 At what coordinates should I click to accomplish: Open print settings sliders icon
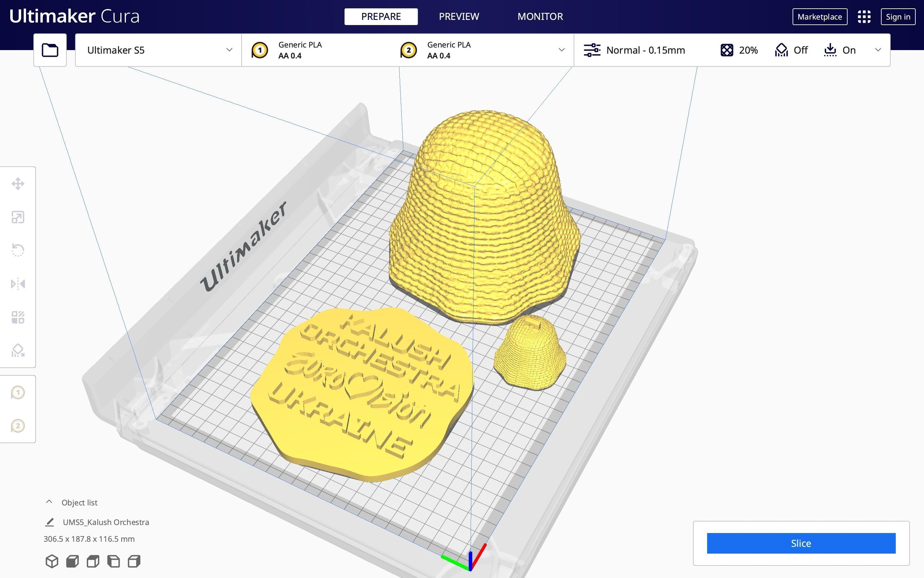pyautogui.click(x=592, y=50)
